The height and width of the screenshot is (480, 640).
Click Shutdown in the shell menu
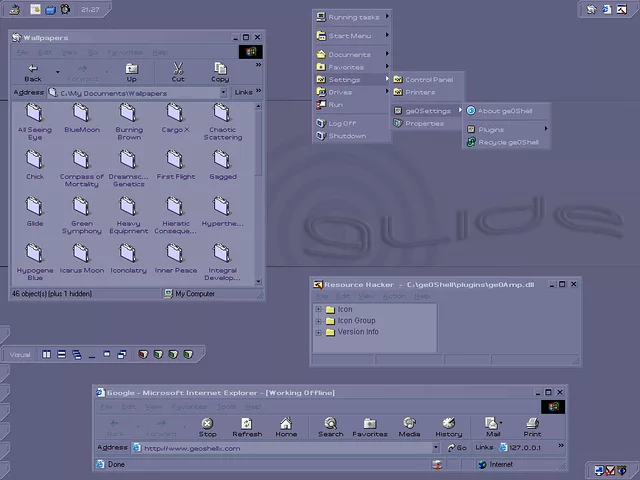coord(347,136)
